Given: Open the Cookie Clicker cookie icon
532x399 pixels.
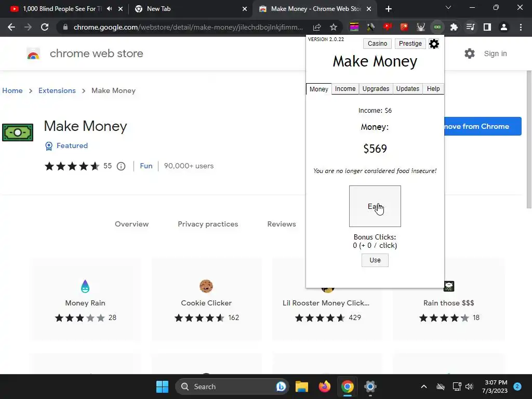Looking at the screenshot, I should [x=206, y=286].
